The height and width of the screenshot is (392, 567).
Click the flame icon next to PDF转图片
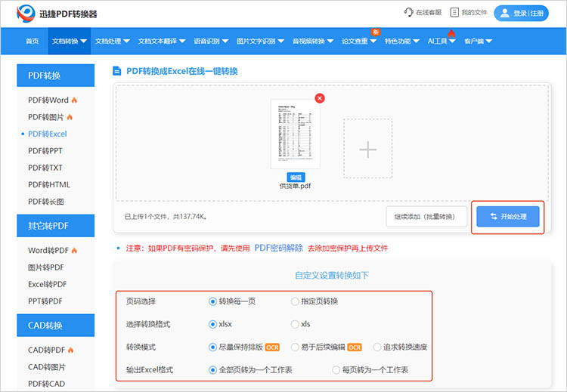(70, 117)
